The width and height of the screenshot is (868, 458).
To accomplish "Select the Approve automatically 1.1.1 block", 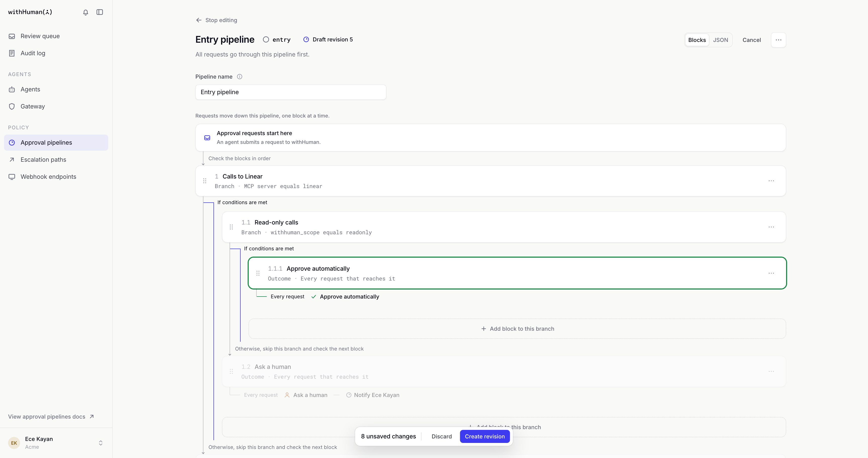I will [517, 273].
